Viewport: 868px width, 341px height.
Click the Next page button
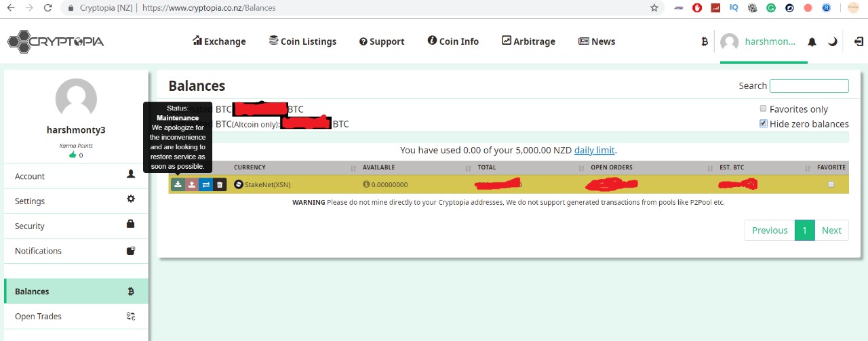[x=831, y=230]
